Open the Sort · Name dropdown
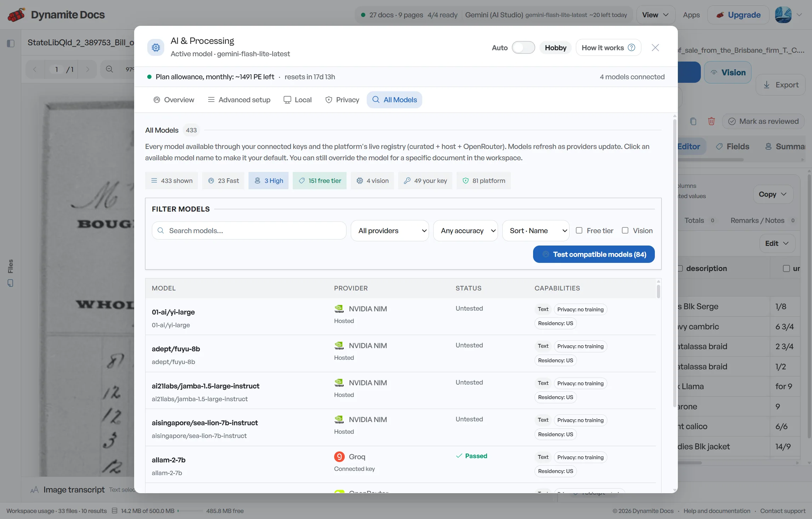The image size is (812, 519). (x=536, y=231)
